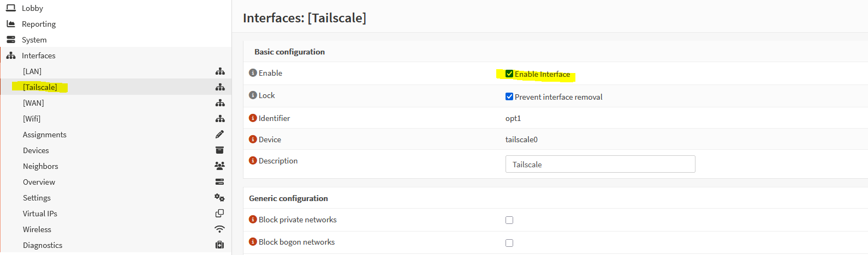Click the Assignments pencil icon
Viewport: 868px width, 255px height.
click(x=219, y=135)
